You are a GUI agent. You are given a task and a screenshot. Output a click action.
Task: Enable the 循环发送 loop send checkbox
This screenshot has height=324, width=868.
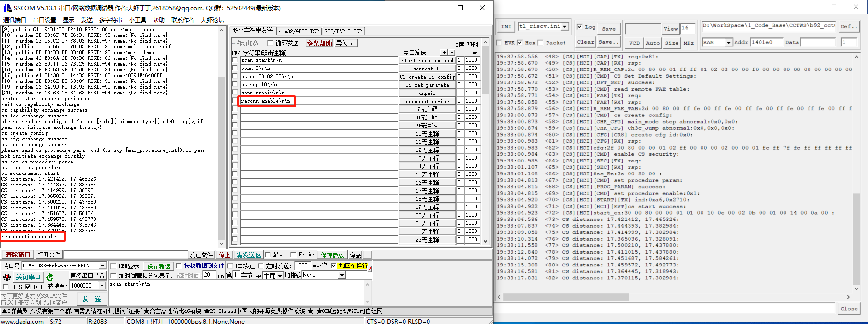coord(270,43)
